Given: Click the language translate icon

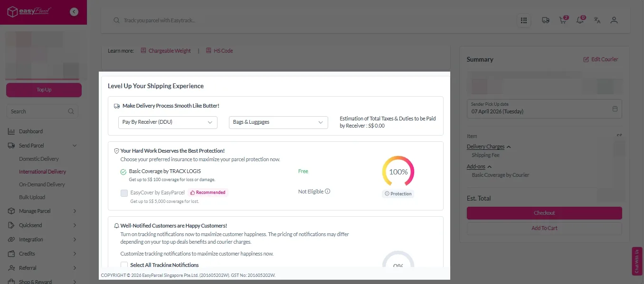Looking at the screenshot, I should (x=597, y=20).
